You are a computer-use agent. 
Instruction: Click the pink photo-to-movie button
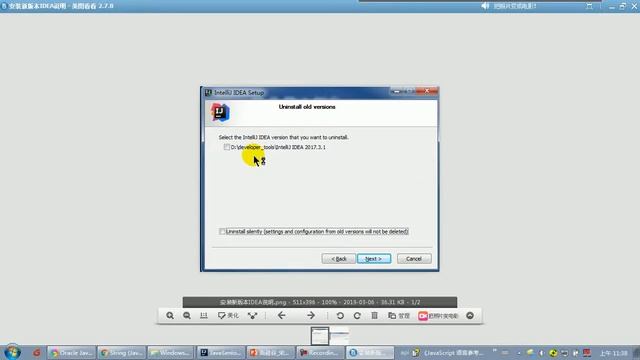coord(438,316)
